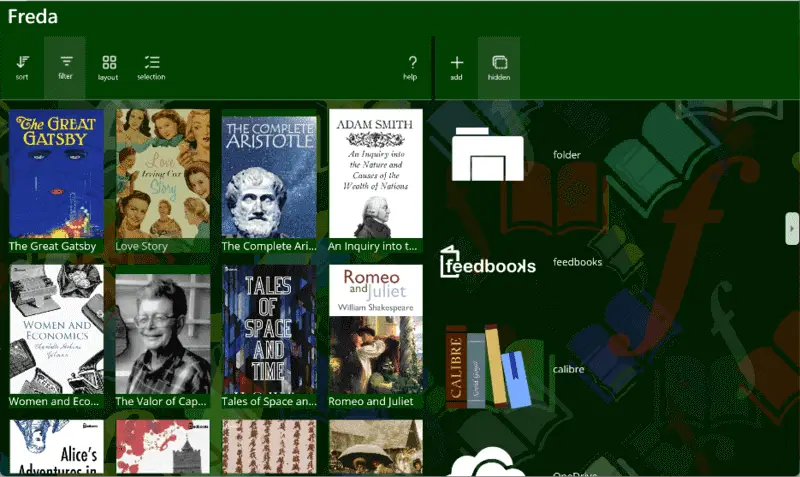
Task: Click 'Women and Eco...' title text
Action: coord(54,401)
